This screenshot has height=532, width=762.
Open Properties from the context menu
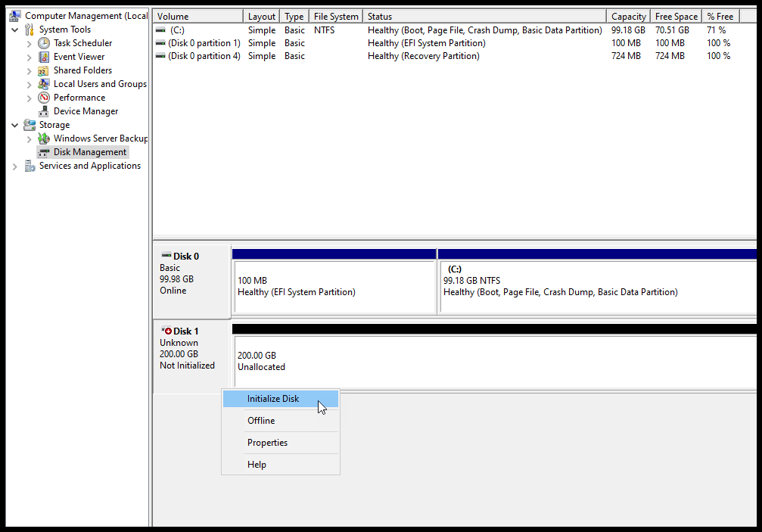pos(281,443)
